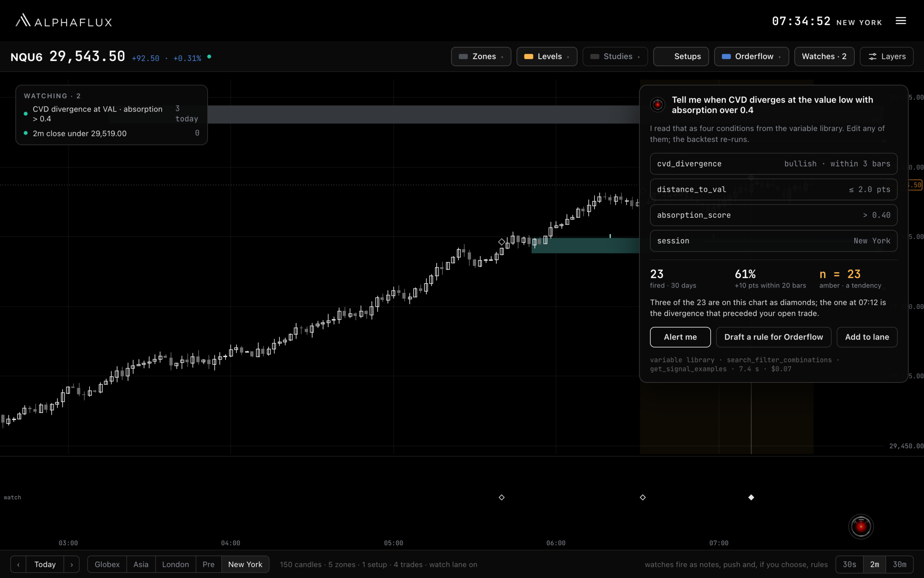The width and height of the screenshot is (924, 578).
Task: Select the first hollow diamond in watch lane
Action: click(x=502, y=497)
